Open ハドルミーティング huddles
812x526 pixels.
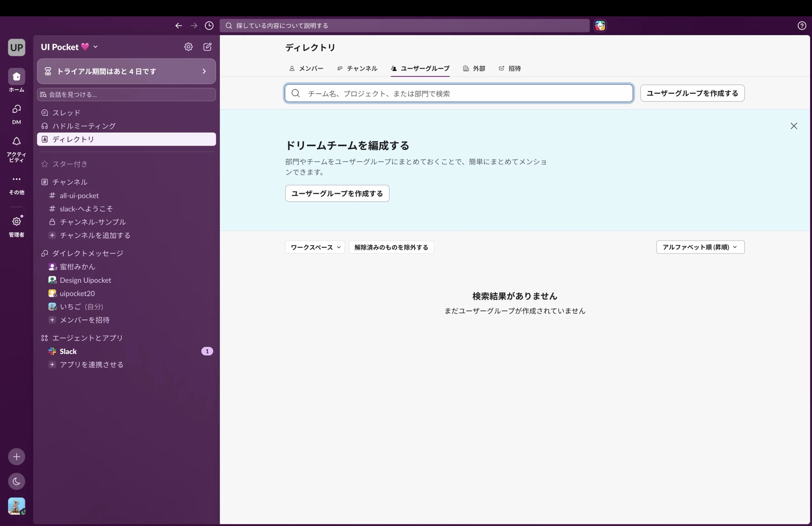[126, 126]
